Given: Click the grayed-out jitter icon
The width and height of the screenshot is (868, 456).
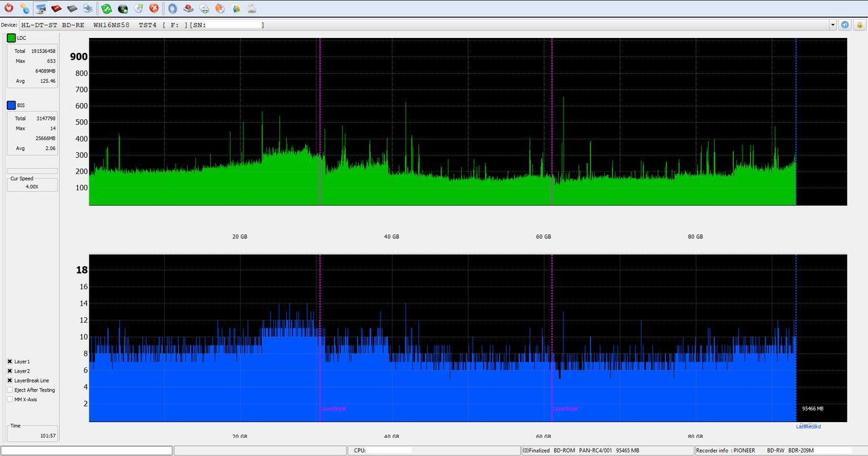Looking at the screenshot, I should [252, 8].
